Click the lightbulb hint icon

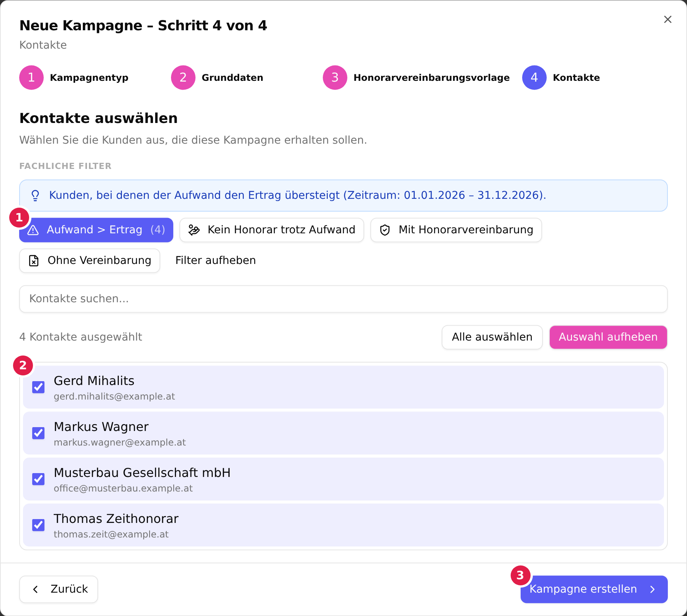point(35,195)
